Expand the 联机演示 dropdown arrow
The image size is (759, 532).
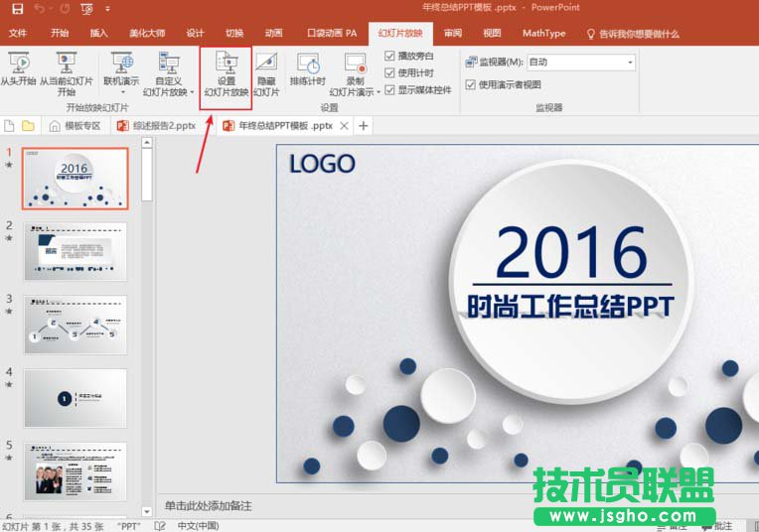pos(122,92)
